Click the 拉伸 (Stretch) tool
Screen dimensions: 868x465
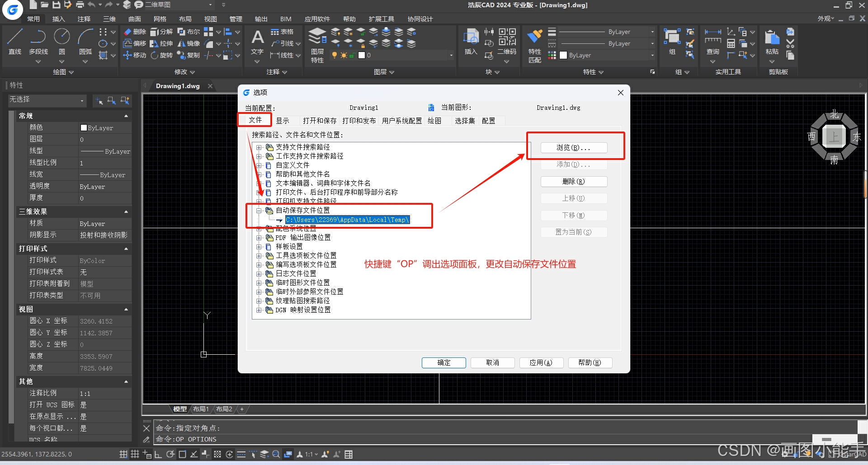tap(161, 43)
